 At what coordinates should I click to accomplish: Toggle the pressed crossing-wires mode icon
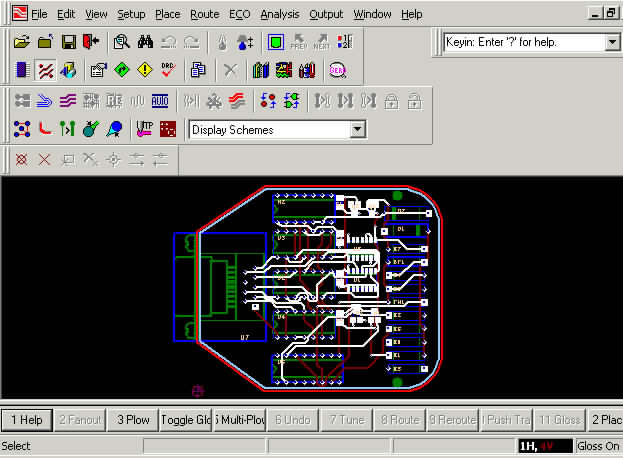pos(46,71)
